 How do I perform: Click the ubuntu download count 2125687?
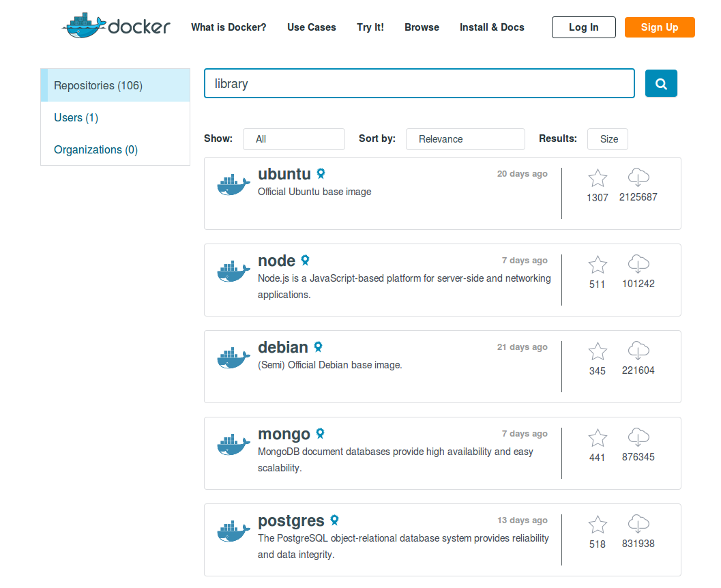point(638,197)
